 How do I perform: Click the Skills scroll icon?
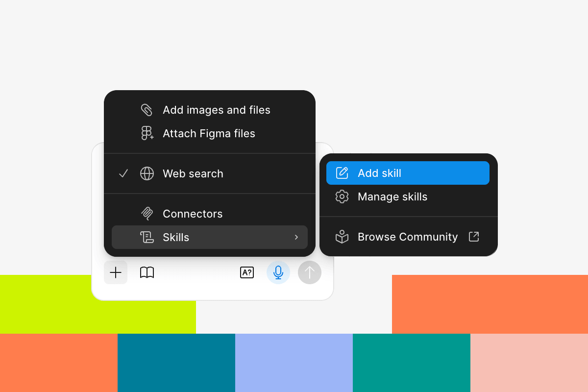coord(147,237)
